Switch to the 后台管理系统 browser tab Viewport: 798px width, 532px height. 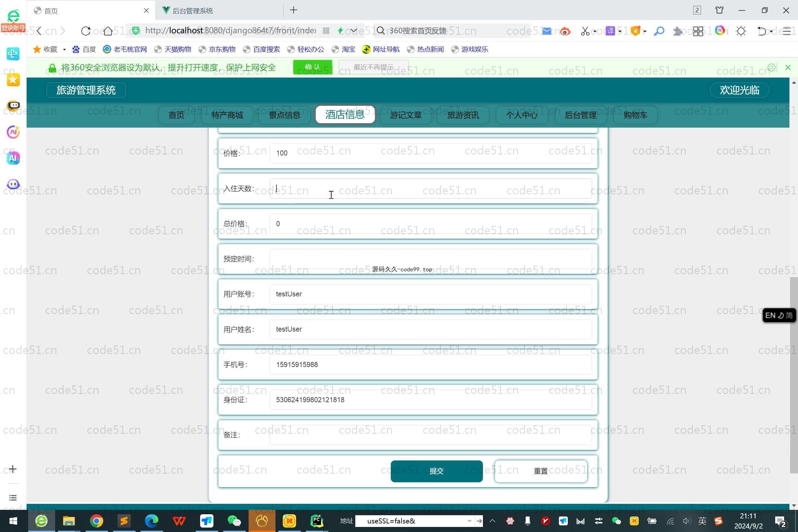coord(219,10)
